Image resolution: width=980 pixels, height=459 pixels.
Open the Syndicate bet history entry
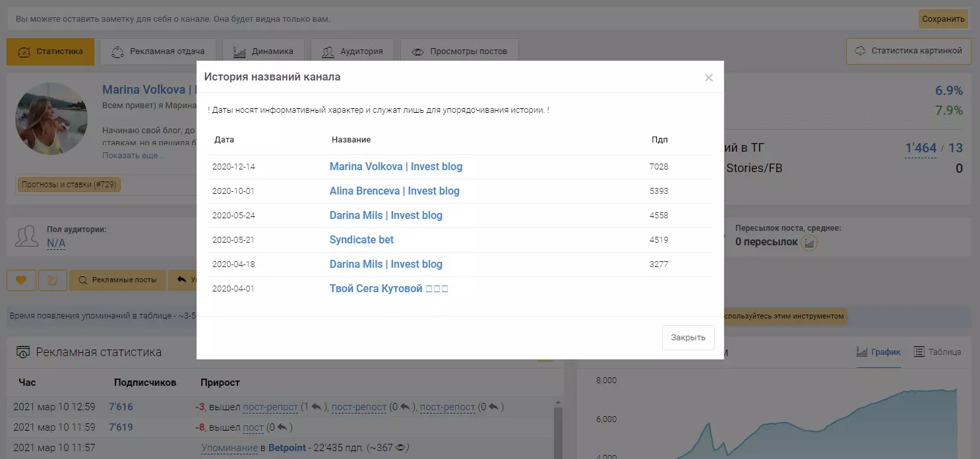pyautogui.click(x=361, y=240)
